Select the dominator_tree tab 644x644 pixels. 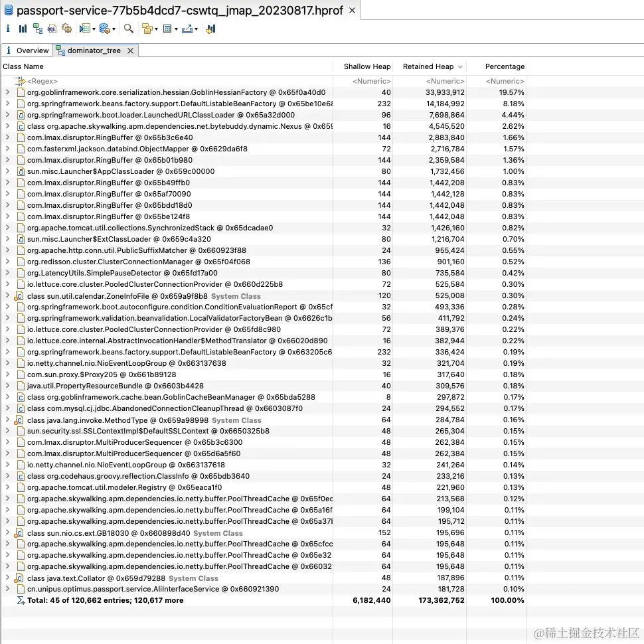tap(94, 50)
